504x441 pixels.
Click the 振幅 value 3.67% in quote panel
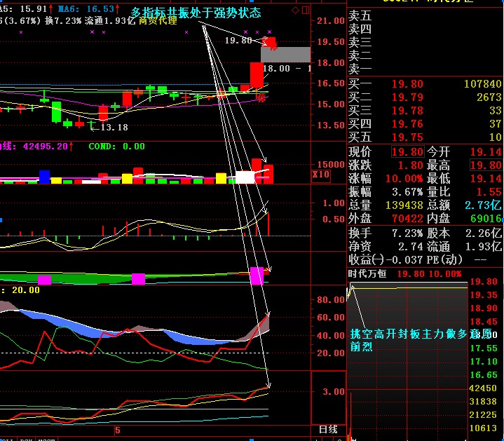(407, 192)
